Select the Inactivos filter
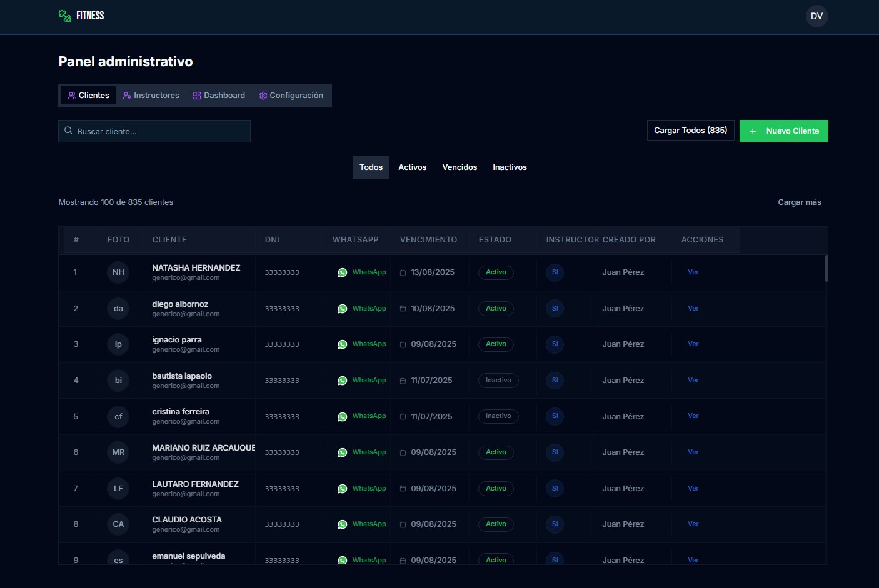The width and height of the screenshot is (879, 588). pos(510,167)
